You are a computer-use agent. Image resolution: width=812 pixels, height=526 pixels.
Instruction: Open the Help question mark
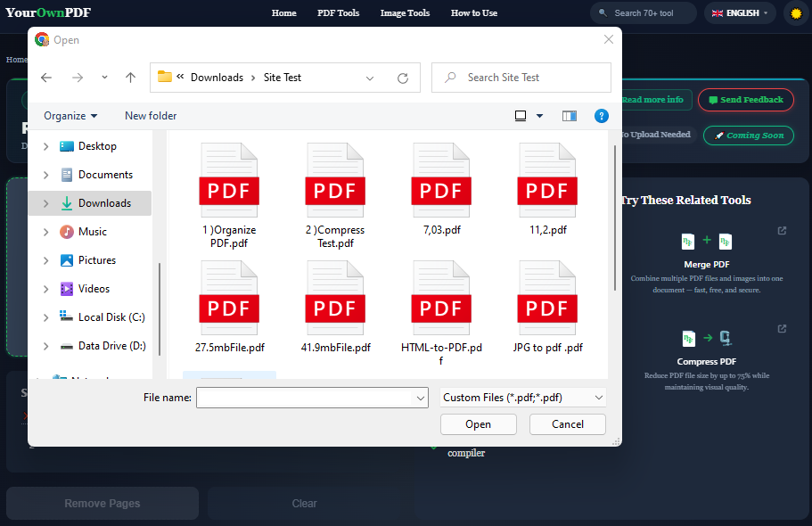coord(602,116)
